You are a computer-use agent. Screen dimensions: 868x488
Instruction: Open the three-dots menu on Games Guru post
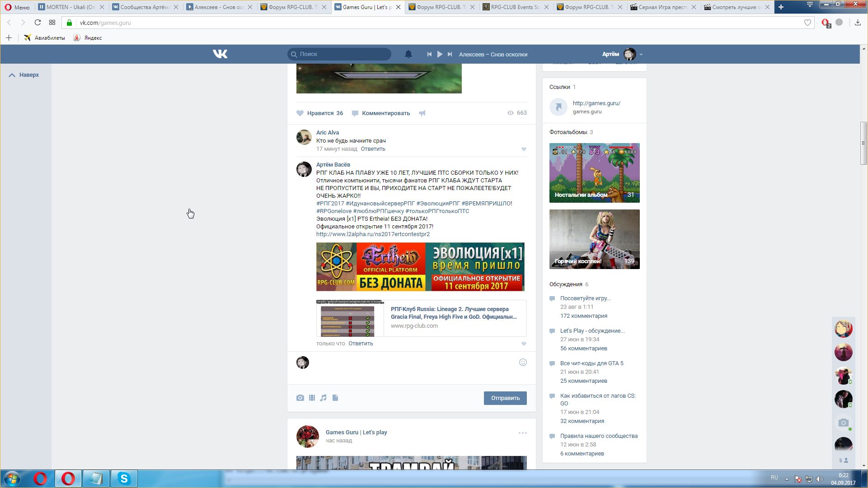tap(523, 433)
